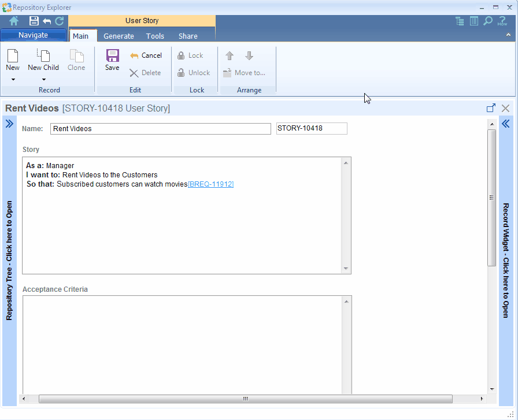Go to the Home icon
This screenshot has width=518, height=420.
point(14,21)
